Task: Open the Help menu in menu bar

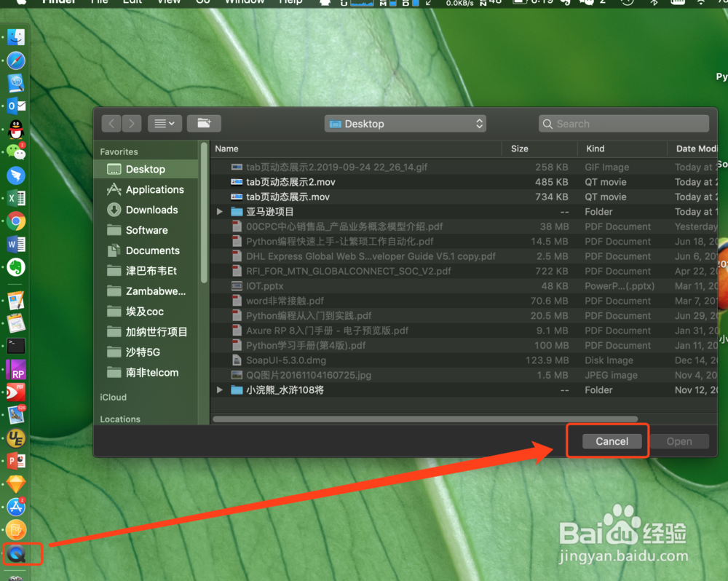Action: (290, 2)
